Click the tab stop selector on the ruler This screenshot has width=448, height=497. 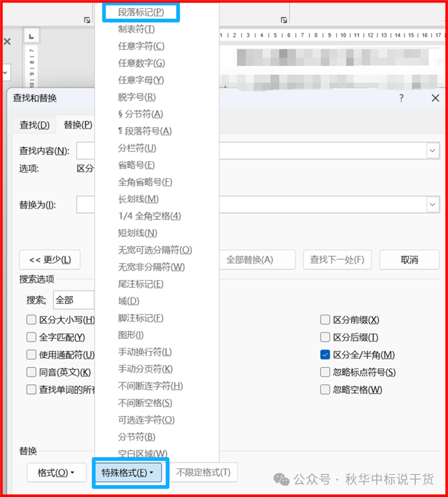click(x=31, y=36)
